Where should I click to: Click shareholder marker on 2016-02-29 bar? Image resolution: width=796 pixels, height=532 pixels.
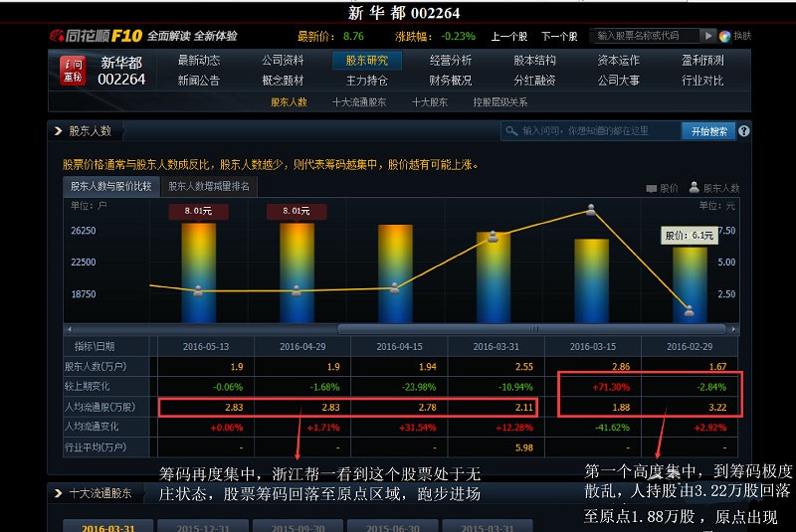[x=689, y=311]
